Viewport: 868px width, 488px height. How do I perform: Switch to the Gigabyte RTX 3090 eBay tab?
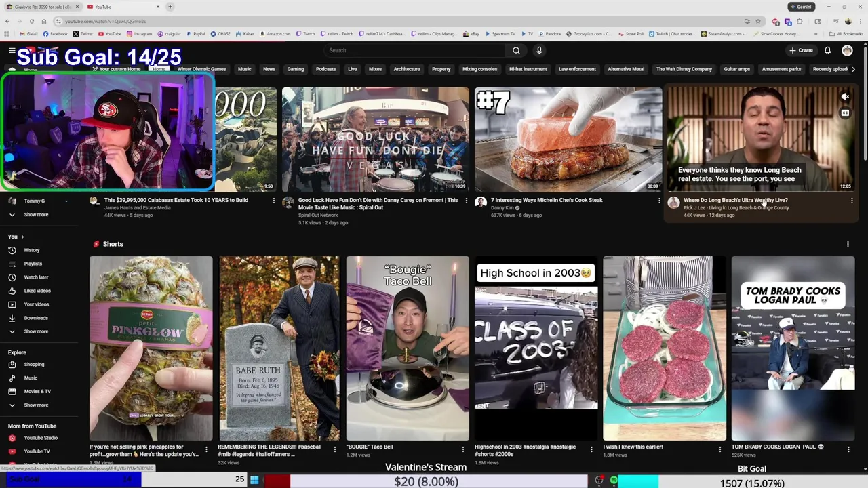pyautogui.click(x=42, y=7)
